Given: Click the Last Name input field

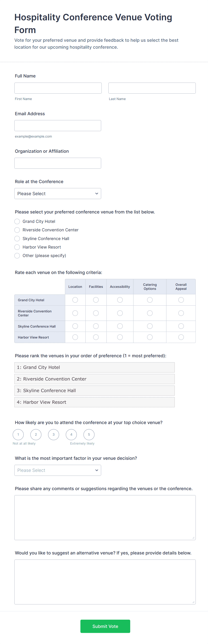Looking at the screenshot, I should [x=152, y=88].
